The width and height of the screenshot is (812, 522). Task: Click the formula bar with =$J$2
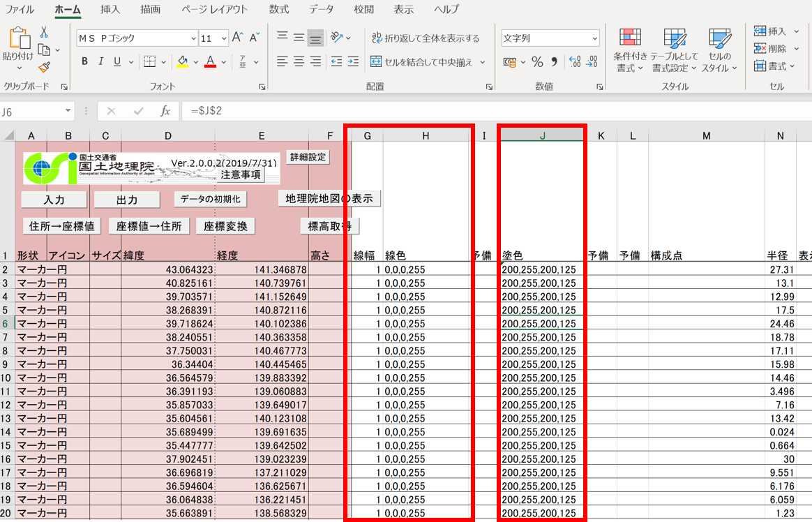point(496,111)
